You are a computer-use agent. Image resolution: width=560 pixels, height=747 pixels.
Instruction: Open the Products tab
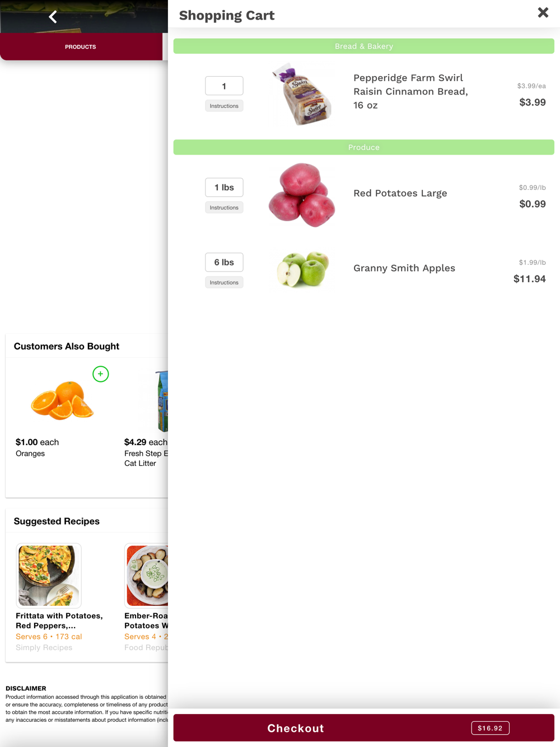point(81,47)
